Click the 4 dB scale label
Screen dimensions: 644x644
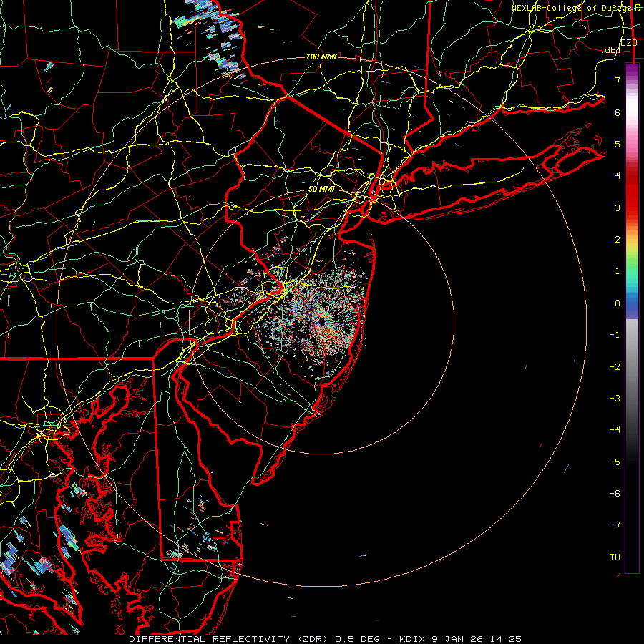click(x=618, y=176)
